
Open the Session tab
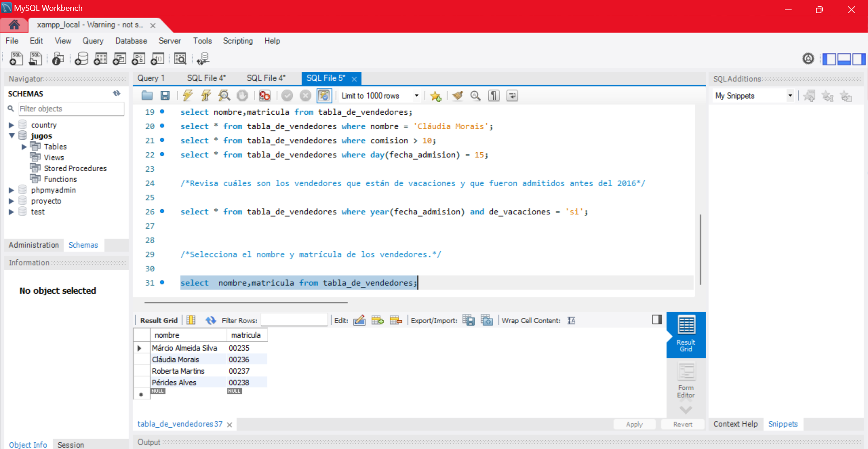point(71,444)
